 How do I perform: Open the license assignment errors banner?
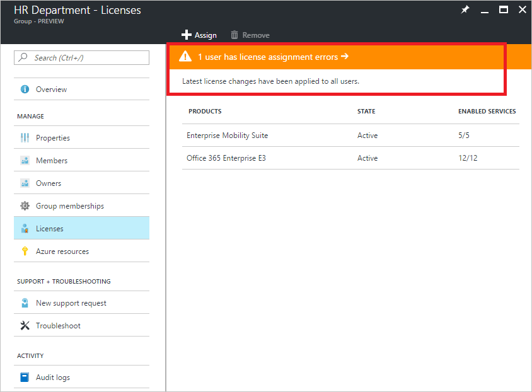273,57
